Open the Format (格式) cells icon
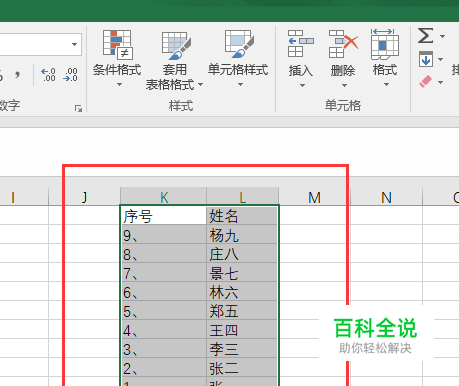Image resolution: width=459 pixels, height=386 pixels. coord(385,44)
